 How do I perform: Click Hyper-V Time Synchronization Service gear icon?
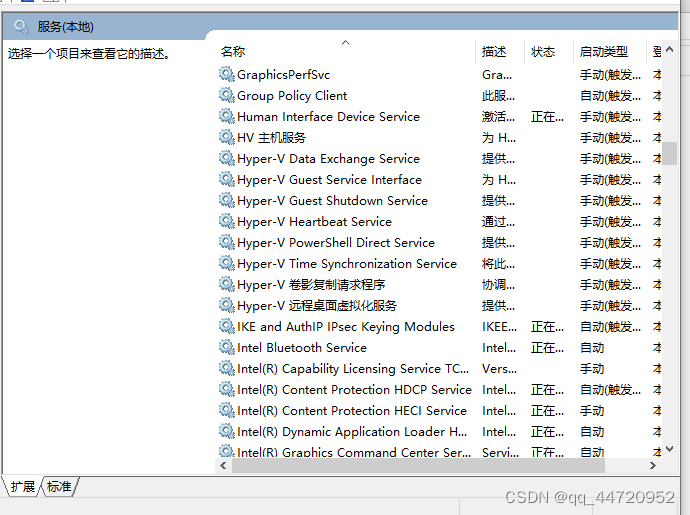pyautogui.click(x=227, y=264)
